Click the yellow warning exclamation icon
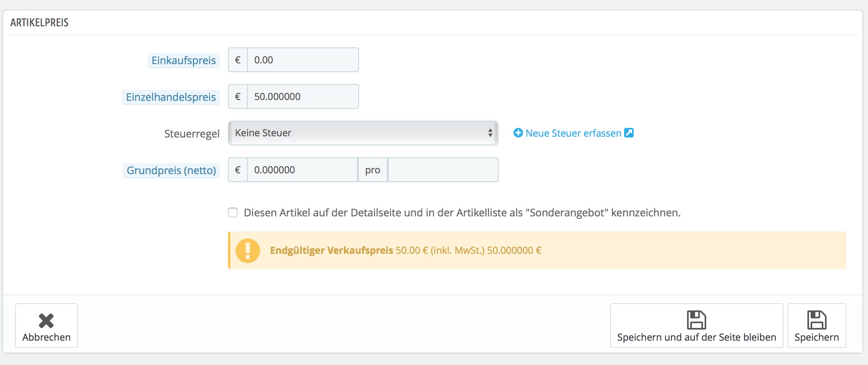 (247, 251)
